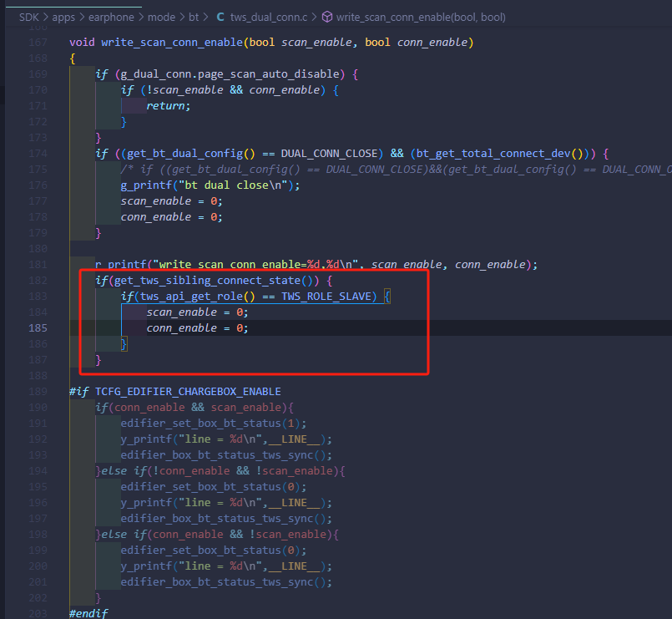Click line number 167 in the gutter
The width and height of the screenshot is (672, 619).
(38, 43)
